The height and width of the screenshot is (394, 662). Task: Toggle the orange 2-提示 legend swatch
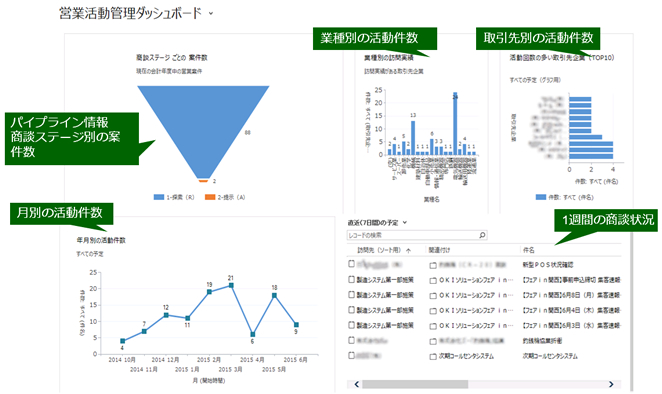point(210,197)
